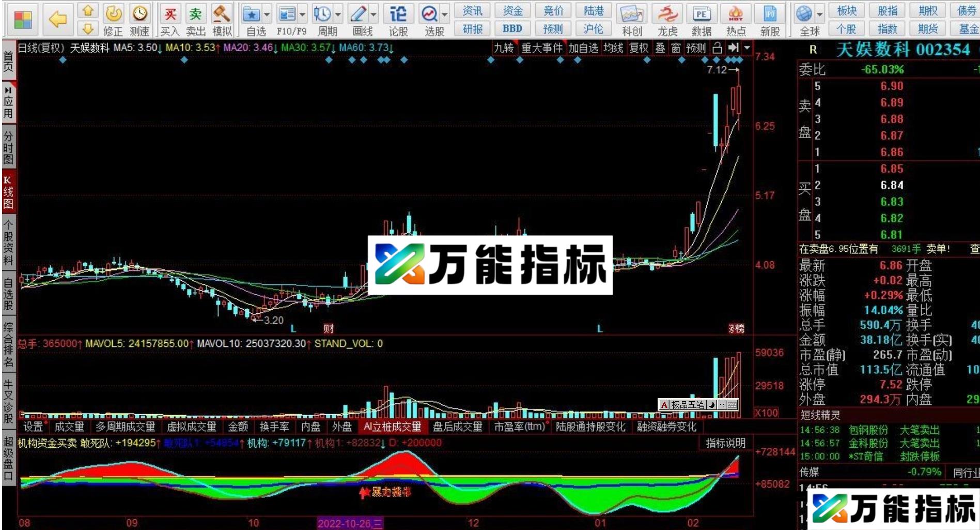This screenshot has width=980, height=530.
Task: Expand the chart options dropdown at top right
Action: (746, 48)
